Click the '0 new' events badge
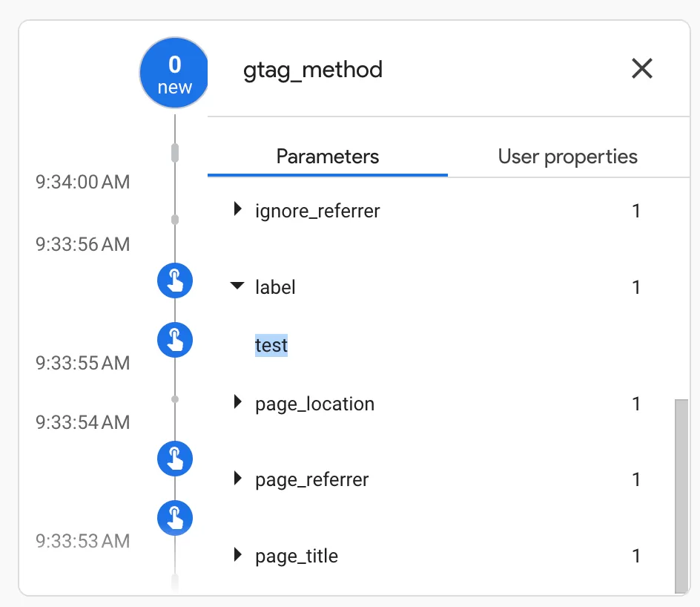Image resolution: width=700 pixels, height=607 pixels. point(174,73)
